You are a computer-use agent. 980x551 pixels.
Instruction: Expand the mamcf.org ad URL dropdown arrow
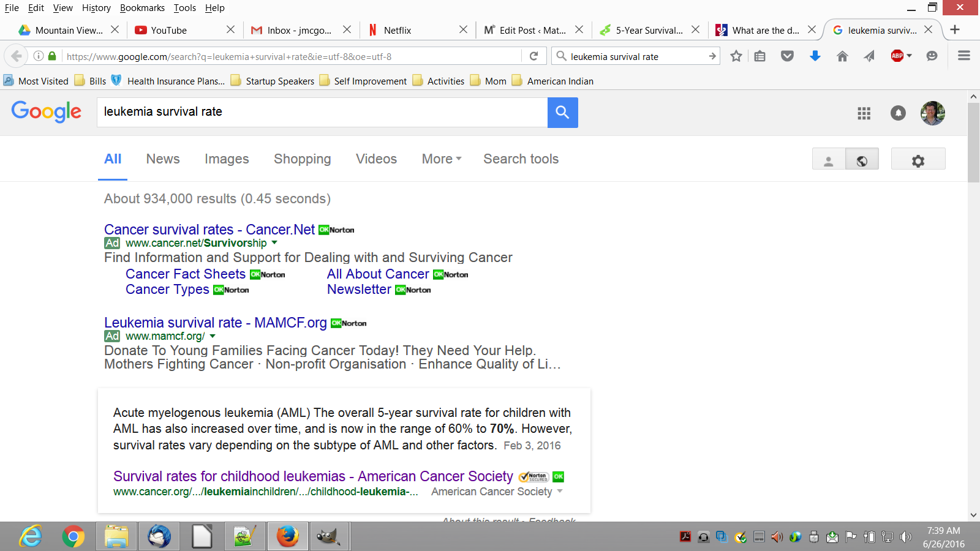213,336
